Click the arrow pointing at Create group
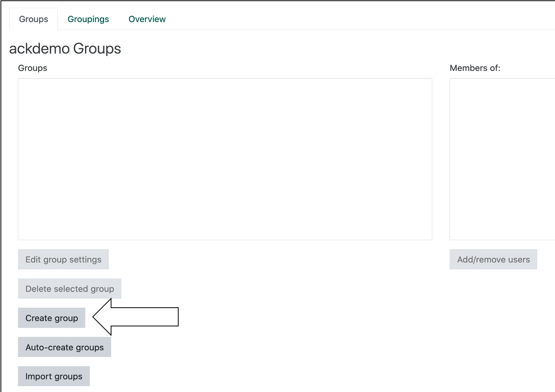Viewport: 555px width, 392px height. [134, 317]
